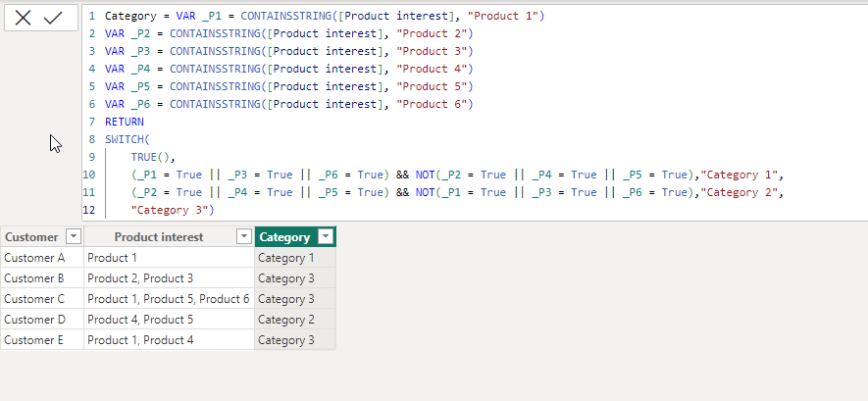Open the Category column filter dropdown

point(326,236)
